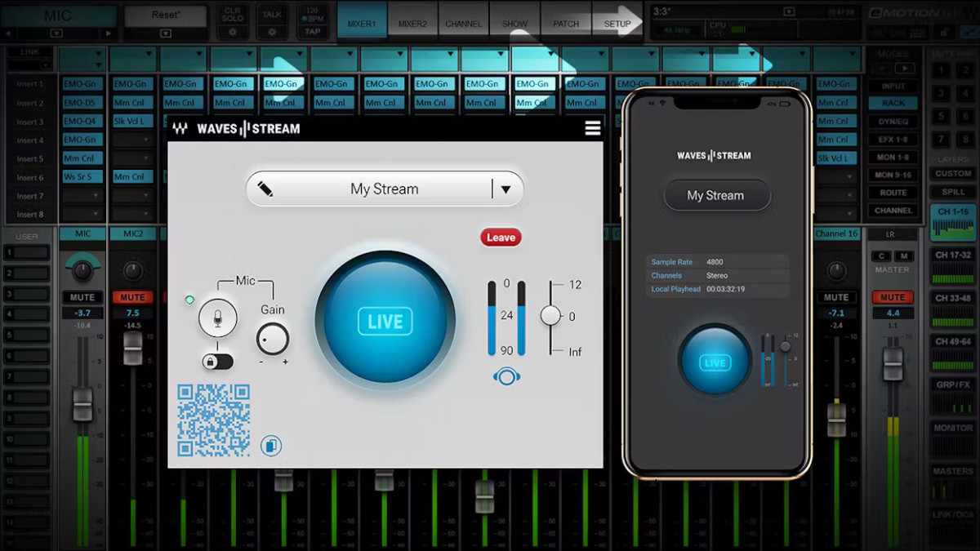This screenshot has width=980, height=551.
Task: Open the EMO-Q4 plugin in Insert 3
Action: [x=83, y=122]
